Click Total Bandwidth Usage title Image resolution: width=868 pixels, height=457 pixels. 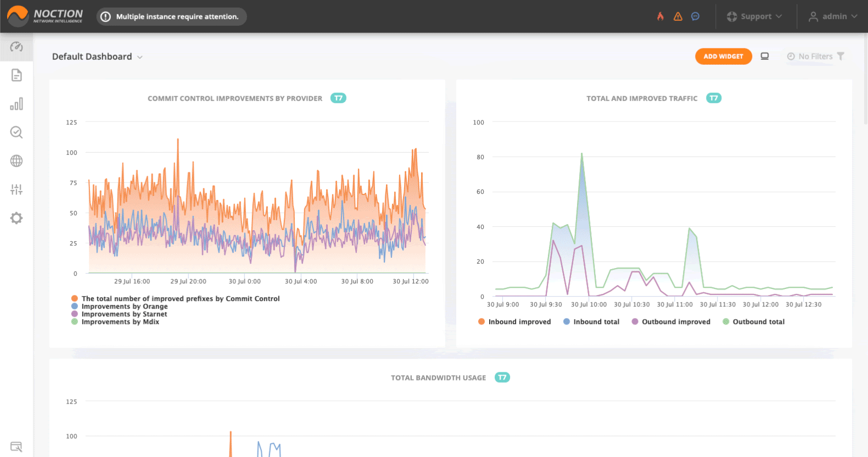pos(438,377)
